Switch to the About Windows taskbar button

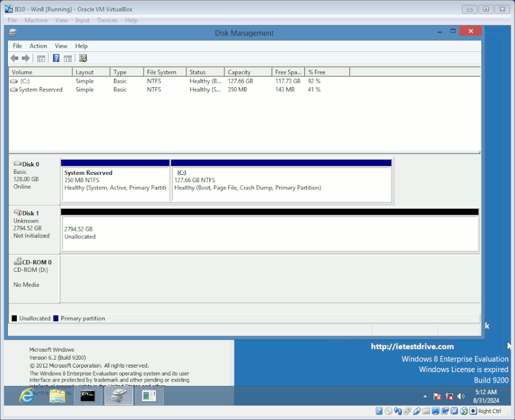coord(149,396)
